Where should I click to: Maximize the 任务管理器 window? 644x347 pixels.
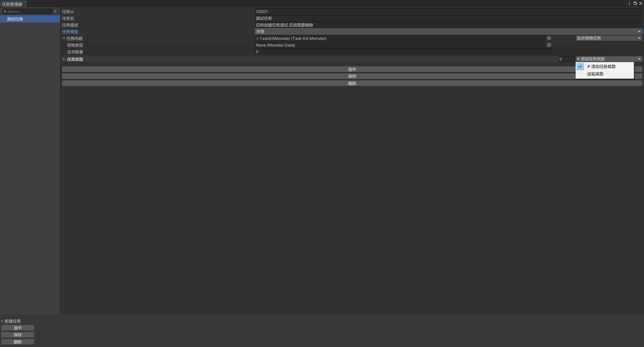pyautogui.click(x=635, y=3)
